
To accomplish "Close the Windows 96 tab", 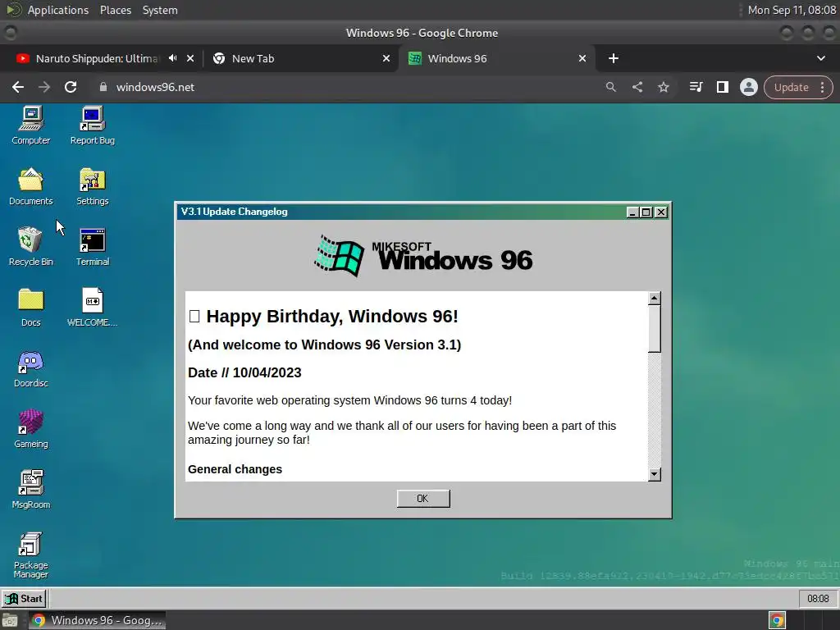I will click(x=582, y=58).
